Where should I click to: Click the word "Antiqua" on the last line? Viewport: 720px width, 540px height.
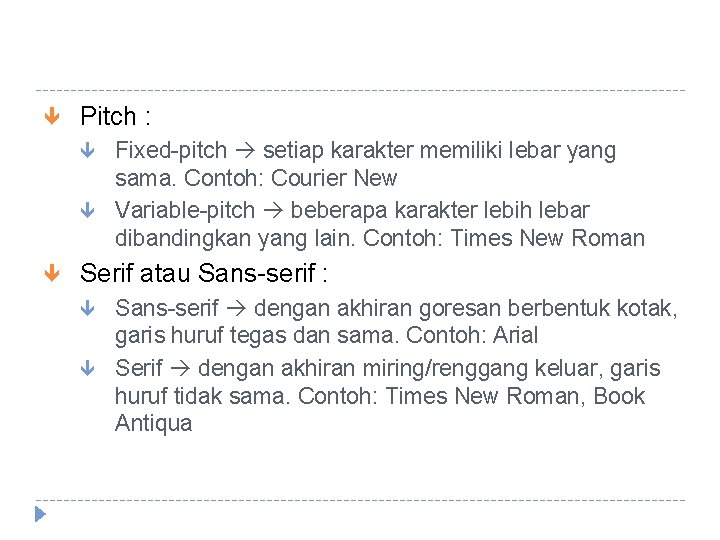coord(153,423)
